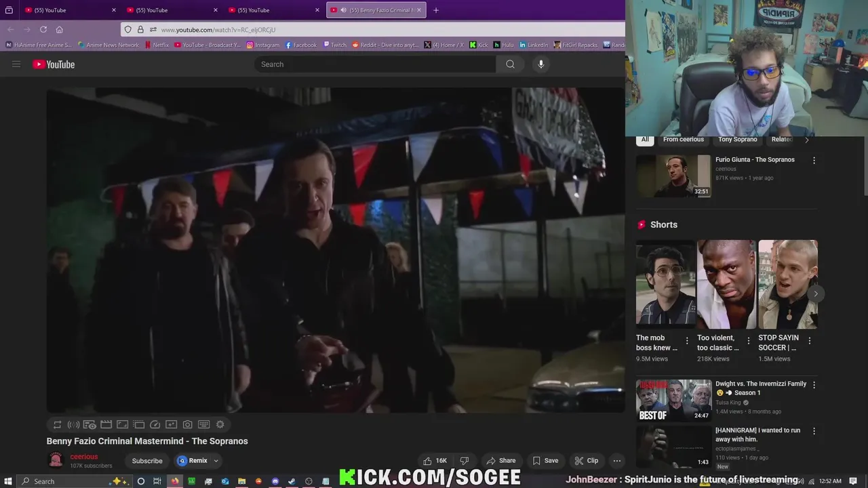Open the Windows Start menu
Image resolution: width=868 pixels, height=488 pixels.
(7, 481)
